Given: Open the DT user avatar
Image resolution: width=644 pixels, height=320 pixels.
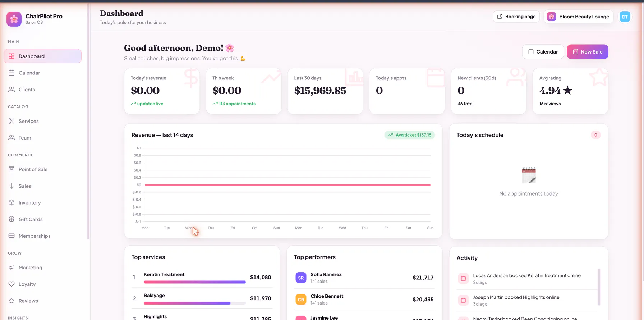Looking at the screenshot, I should pos(625,17).
